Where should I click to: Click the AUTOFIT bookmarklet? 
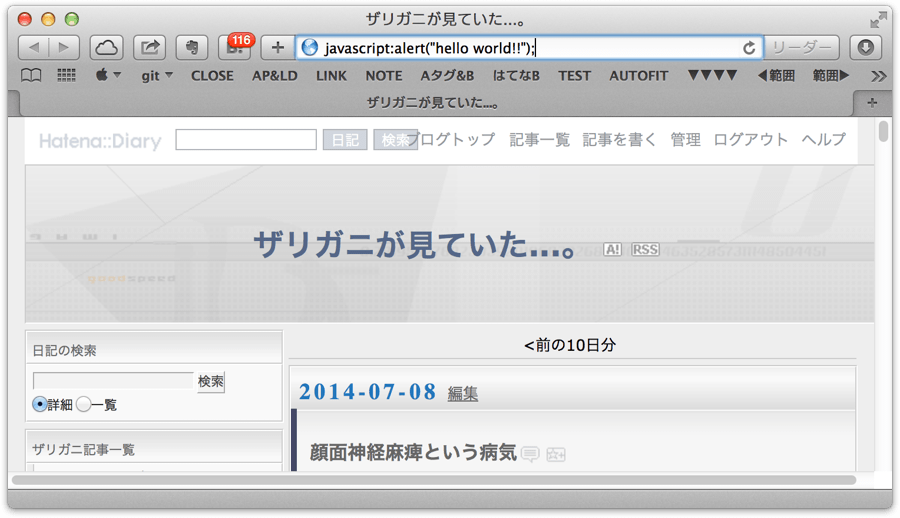(x=638, y=76)
